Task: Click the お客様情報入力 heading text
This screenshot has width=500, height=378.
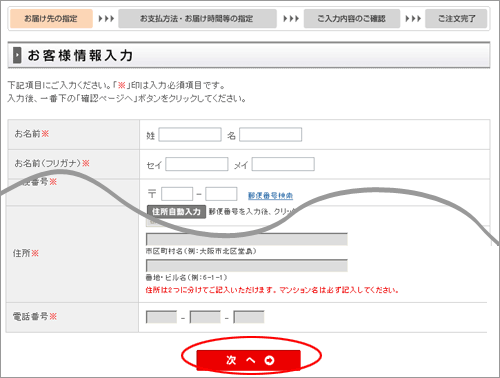Action: [x=80, y=55]
